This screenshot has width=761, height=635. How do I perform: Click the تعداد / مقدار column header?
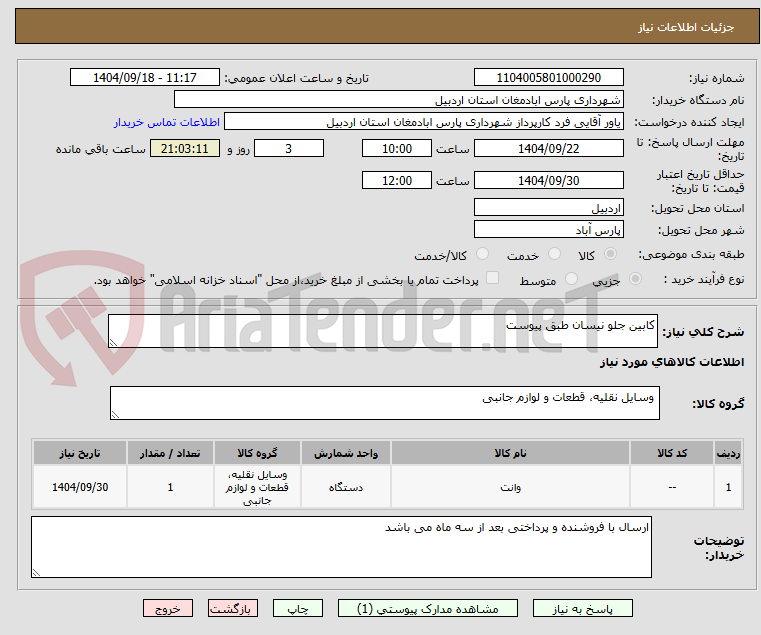170,453
